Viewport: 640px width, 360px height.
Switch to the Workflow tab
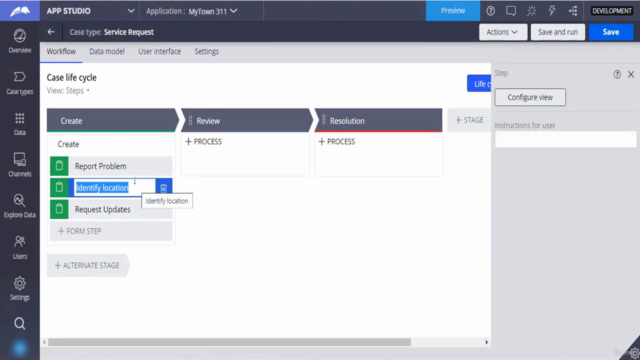click(61, 51)
